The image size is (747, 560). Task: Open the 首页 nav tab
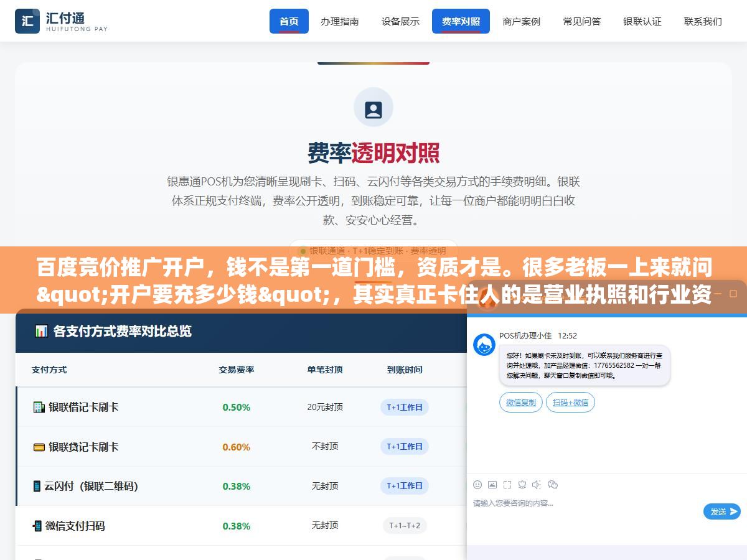(289, 21)
